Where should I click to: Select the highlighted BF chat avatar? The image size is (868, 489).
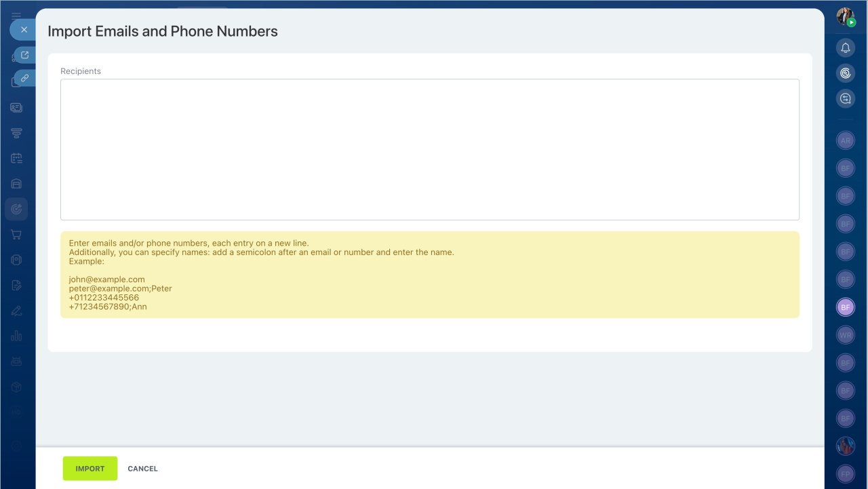coord(845,307)
